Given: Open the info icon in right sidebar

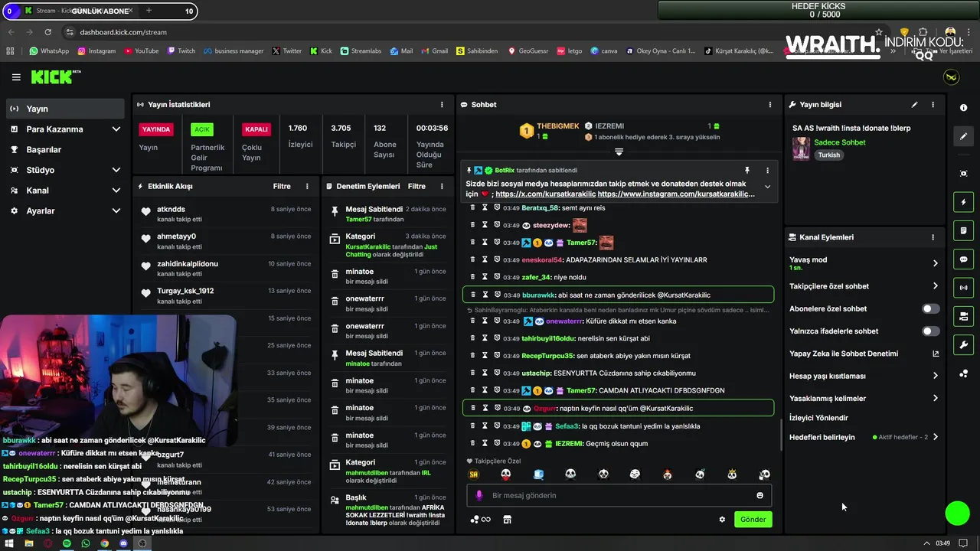Looking at the screenshot, I should (963, 108).
